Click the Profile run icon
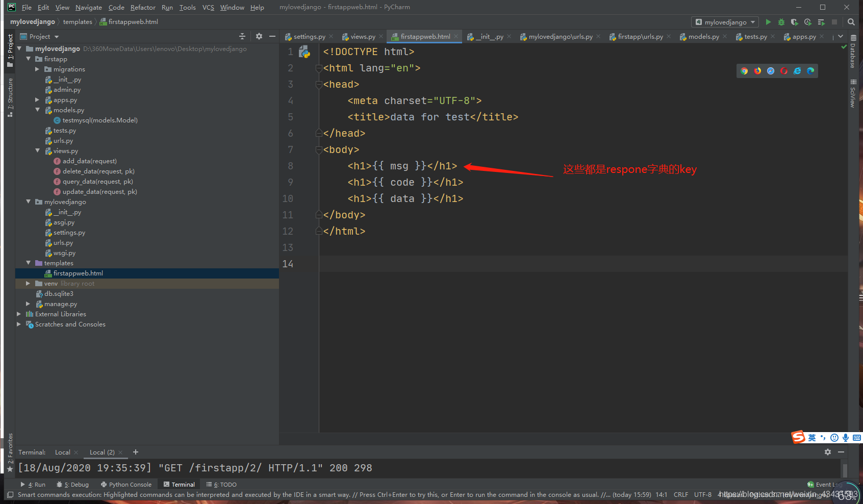 pos(807,22)
